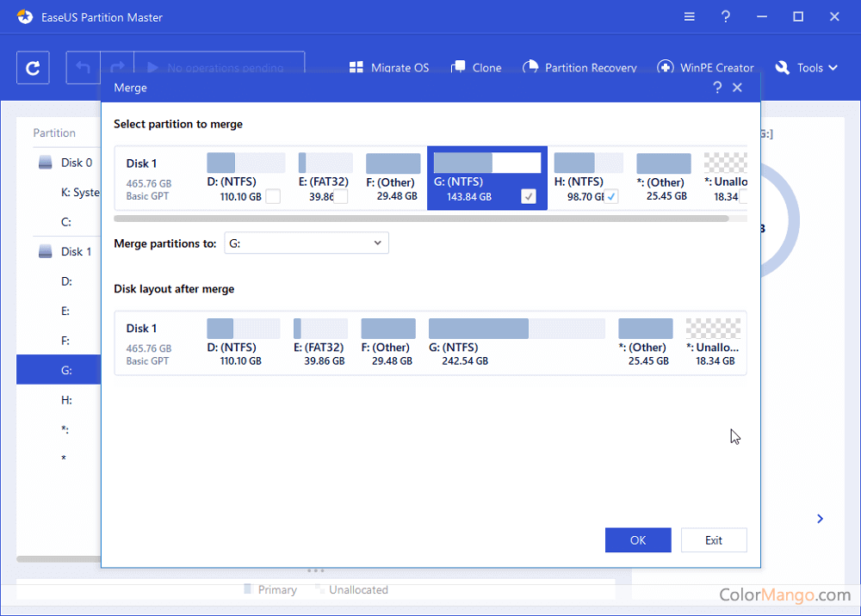Launch Partition Recovery
Viewport: 861px width, 616px height.
[579, 68]
